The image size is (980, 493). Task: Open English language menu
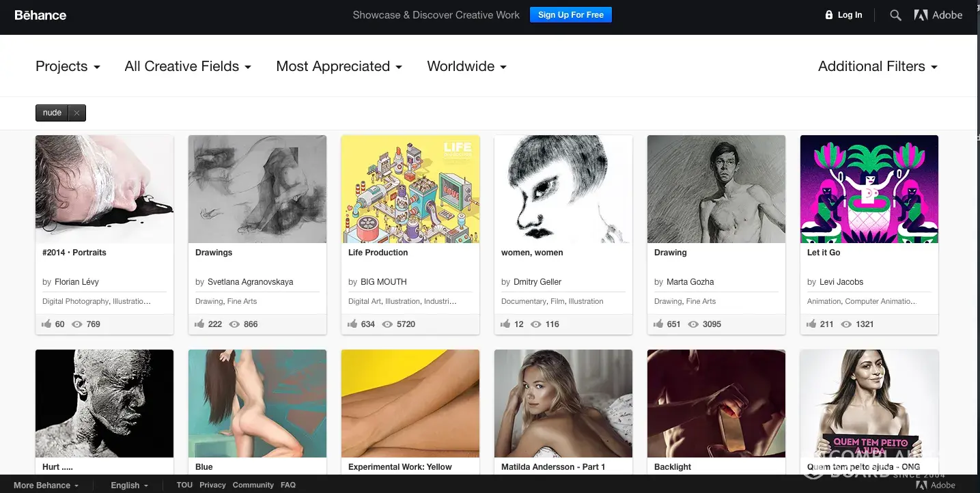(x=129, y=485)
